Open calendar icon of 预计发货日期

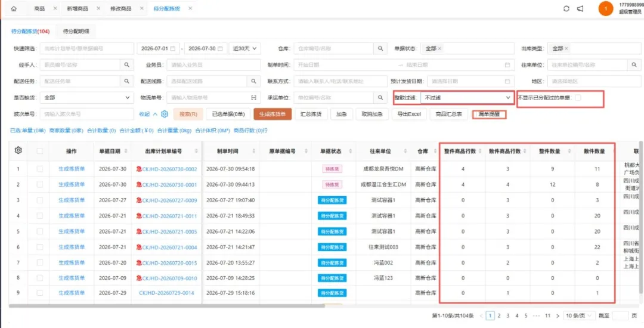[507, 81]
